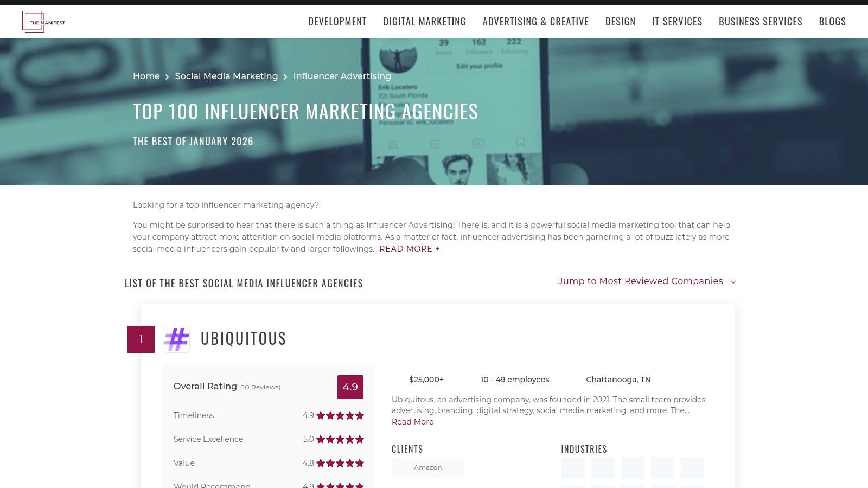
Task: Click the Value star rating
Action: coord(340,463)
